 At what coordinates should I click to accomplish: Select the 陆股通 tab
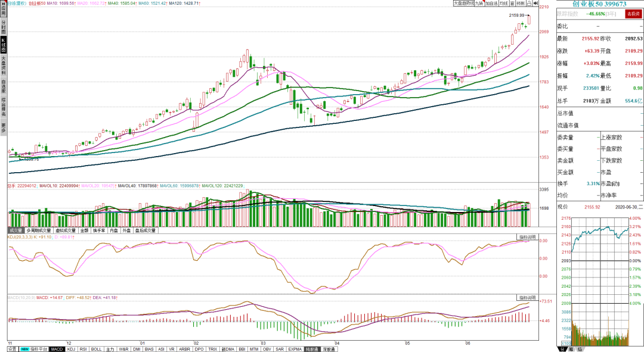point(312,349)
